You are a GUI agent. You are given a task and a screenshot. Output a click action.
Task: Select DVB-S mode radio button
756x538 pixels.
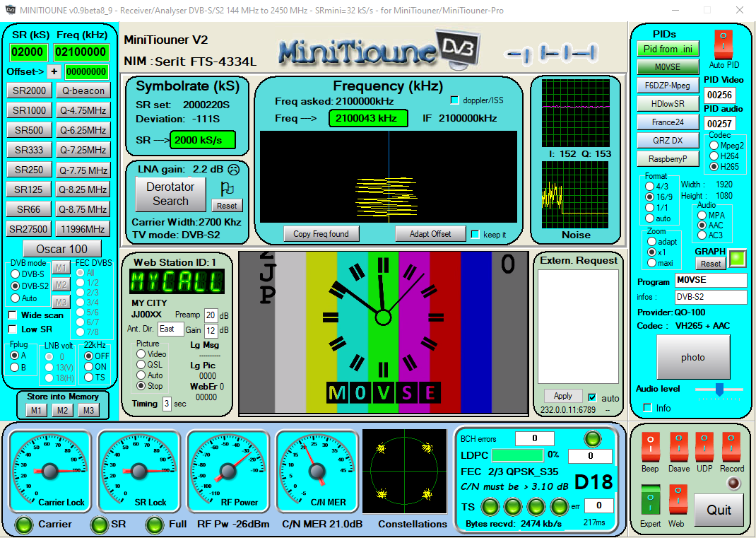click(16, 274)
